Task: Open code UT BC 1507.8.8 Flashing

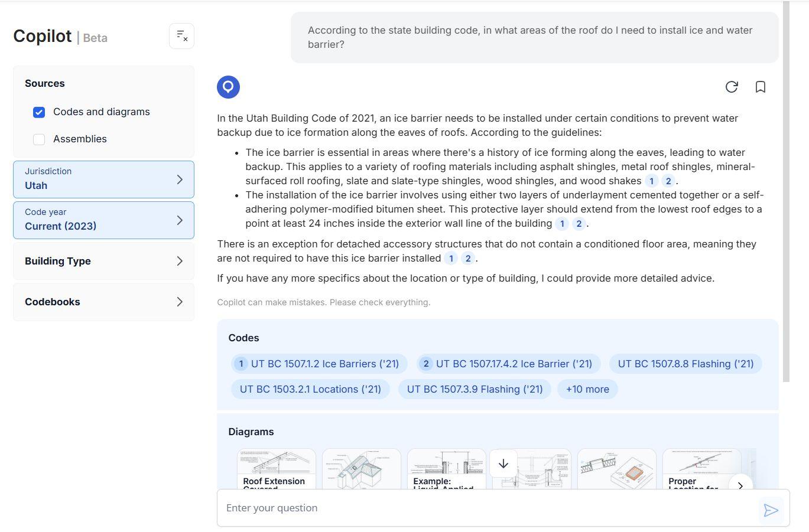Action: click(x=685, y=364)
